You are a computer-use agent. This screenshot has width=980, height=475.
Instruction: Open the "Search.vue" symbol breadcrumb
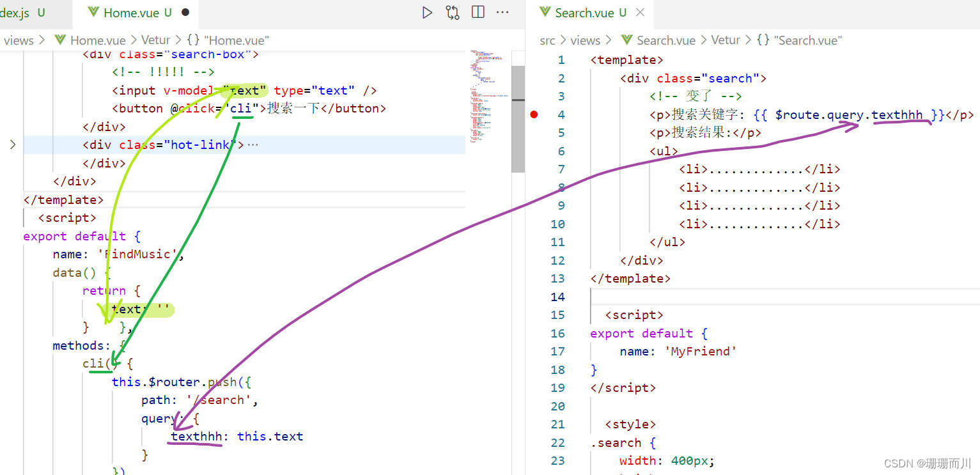pos(800,40)
